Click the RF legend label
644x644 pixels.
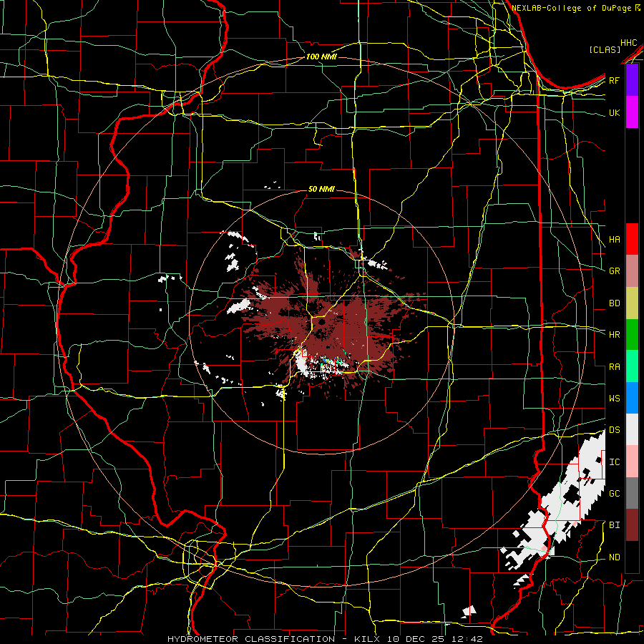click(615, 80)
